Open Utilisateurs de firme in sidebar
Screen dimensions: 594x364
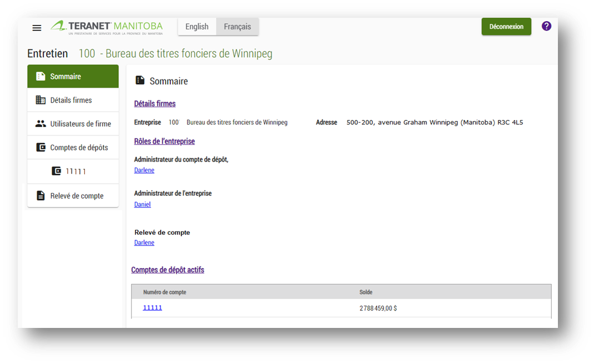[x=80, y=124]
